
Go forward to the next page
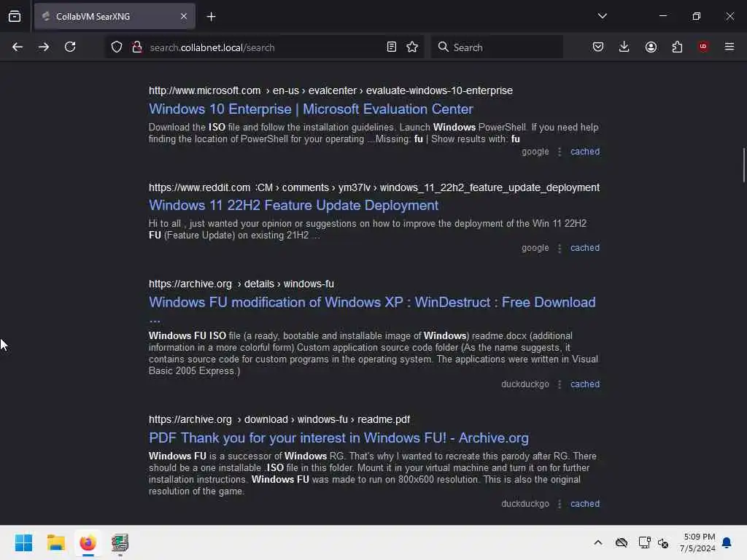click(x=44, y=47)
